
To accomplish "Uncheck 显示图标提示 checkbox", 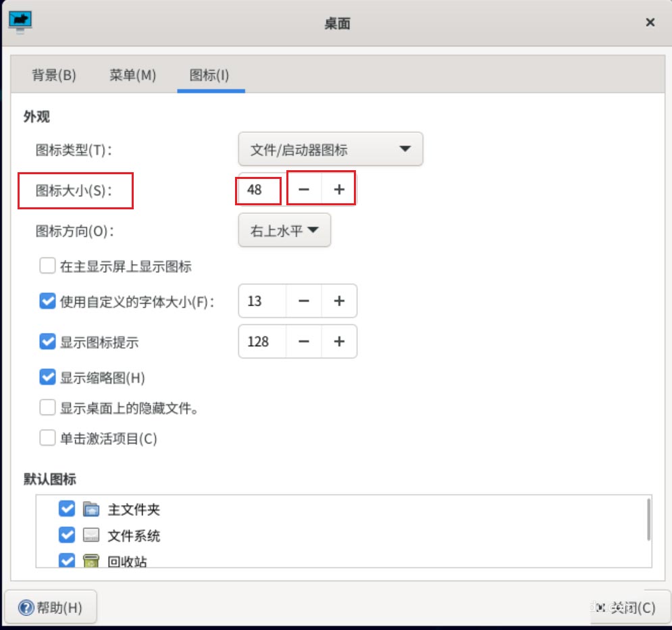I will click(47, 342).
